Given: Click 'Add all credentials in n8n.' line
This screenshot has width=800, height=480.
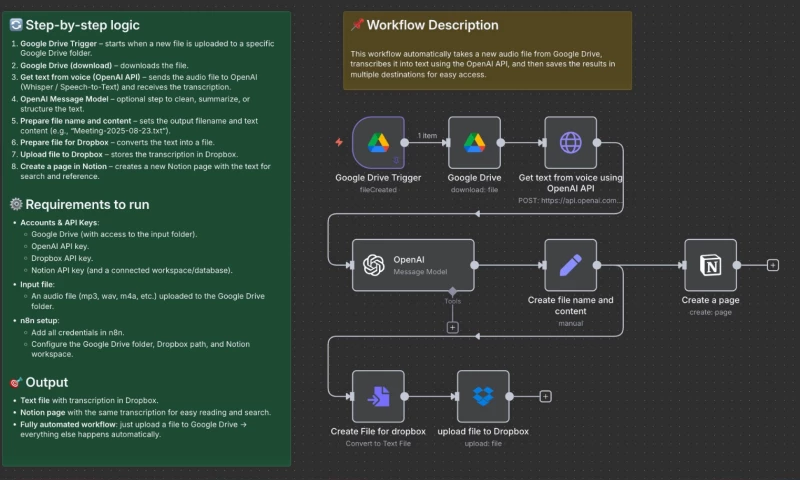Looking at the screenshot, I should (x=78, y=333).
